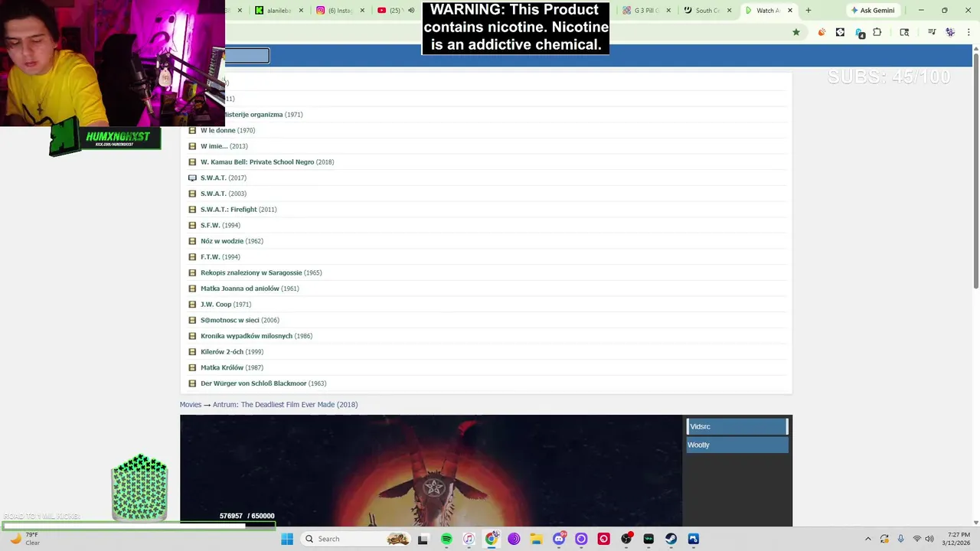Click the media controls toolbar icon

tap(932, 32)
